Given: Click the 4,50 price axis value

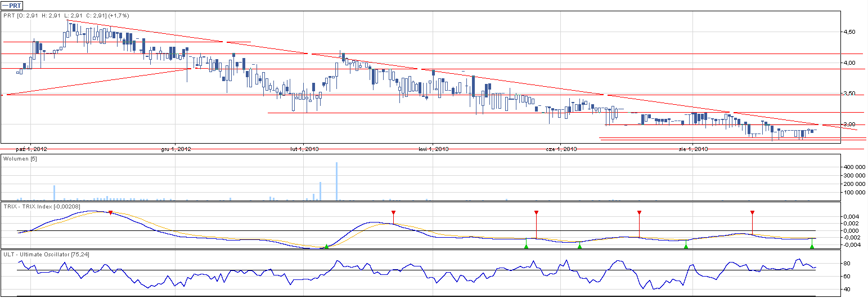Looking at the screenshot, I should click(x=849, y=32).
